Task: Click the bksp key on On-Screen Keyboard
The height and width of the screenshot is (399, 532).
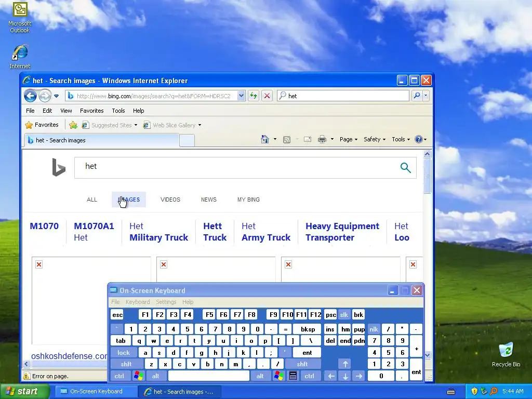Action: (x=308, y=329)
